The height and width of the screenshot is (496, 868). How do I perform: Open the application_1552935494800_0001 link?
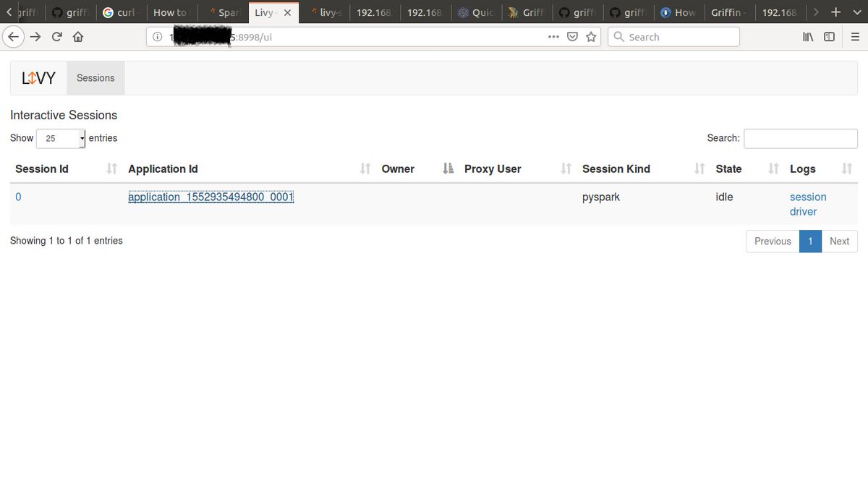click(x=210, y=197)
